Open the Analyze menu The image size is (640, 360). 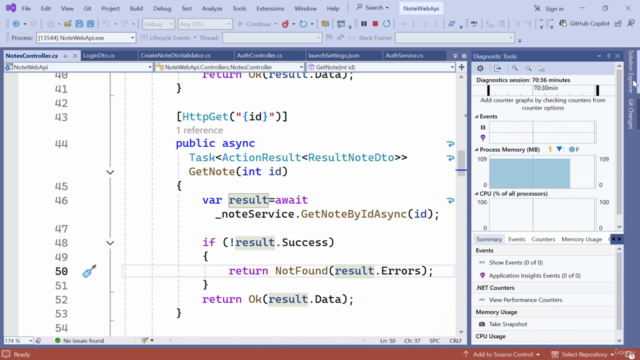pyautogui.click(x=212, y=8)
